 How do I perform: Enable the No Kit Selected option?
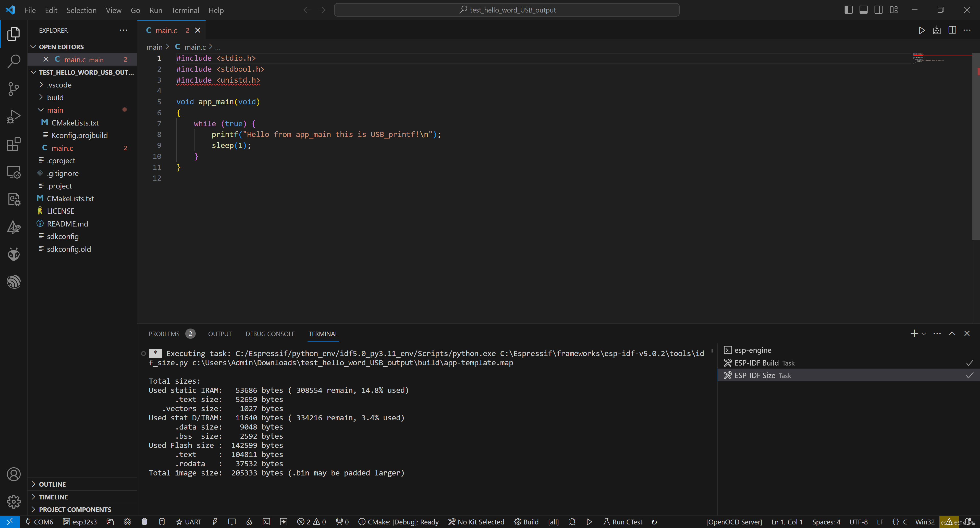[x=477, y=521]
